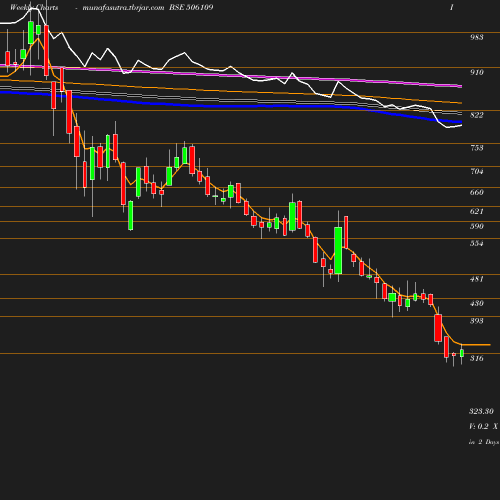Click the 753 price level label
Image resolution: width=500 pixels, height=500 pixels.
point(477,148)
